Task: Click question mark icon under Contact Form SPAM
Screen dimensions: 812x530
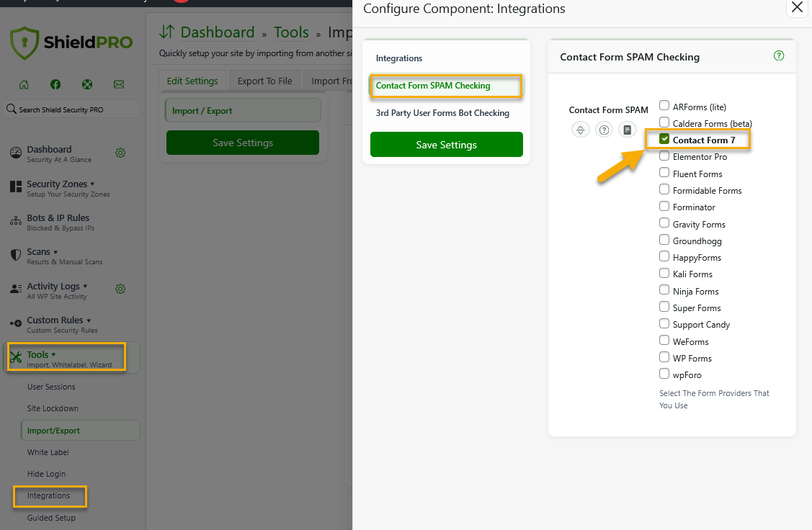Action: click(604, 130)
